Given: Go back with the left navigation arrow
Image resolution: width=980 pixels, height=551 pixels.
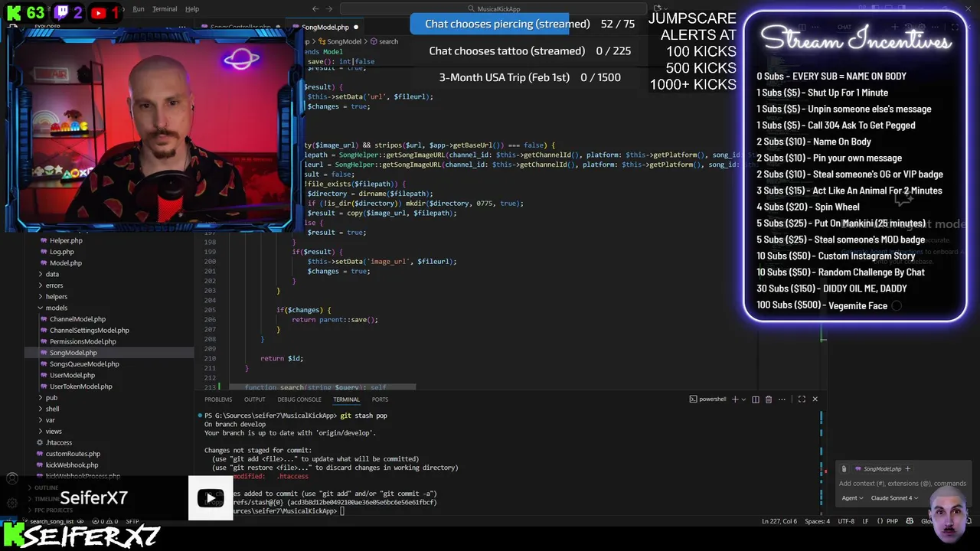Looking at the screenshot, I should coord(315,9).
